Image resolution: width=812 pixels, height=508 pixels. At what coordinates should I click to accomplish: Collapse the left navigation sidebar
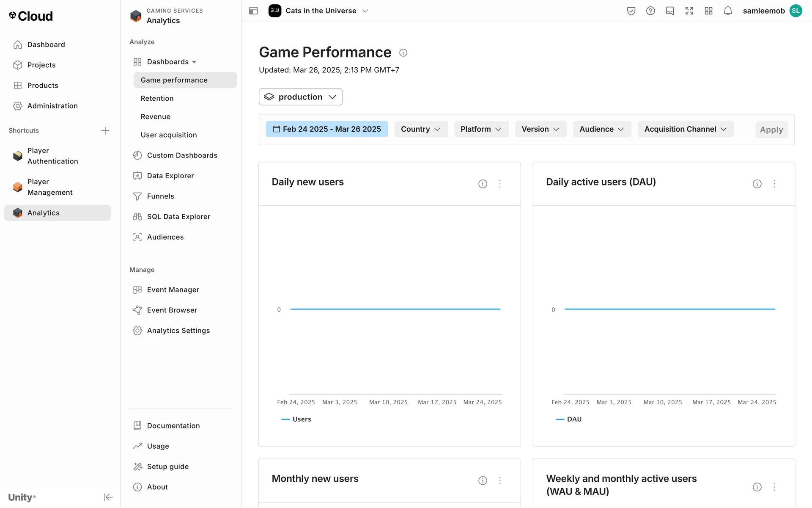108,497
